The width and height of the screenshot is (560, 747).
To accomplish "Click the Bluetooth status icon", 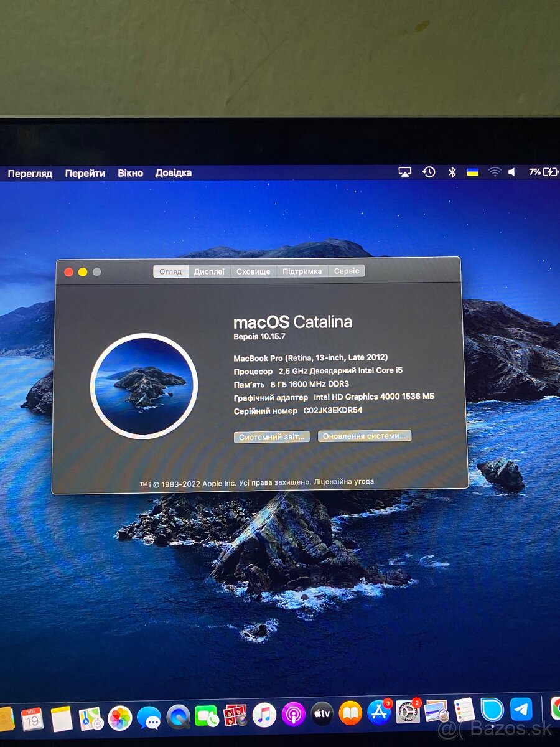I will [452, 172].
